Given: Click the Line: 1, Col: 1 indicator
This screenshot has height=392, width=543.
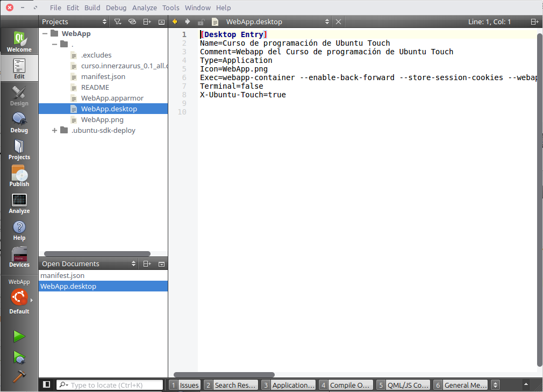Looking at the screenshot, I should point(489,22).
